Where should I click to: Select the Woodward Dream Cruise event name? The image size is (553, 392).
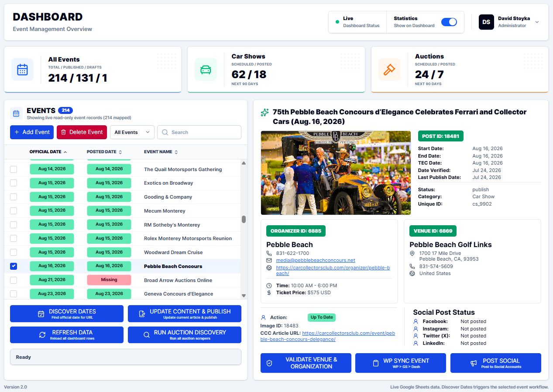tap(173, 252)
